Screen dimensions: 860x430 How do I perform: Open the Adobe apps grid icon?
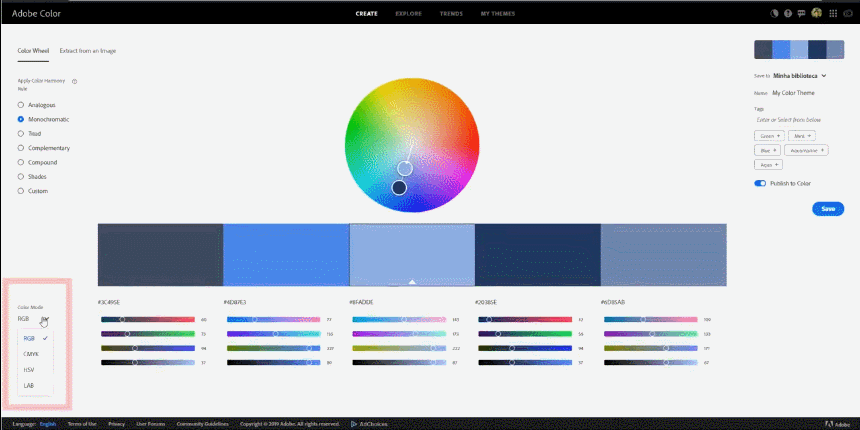[833, 14]
